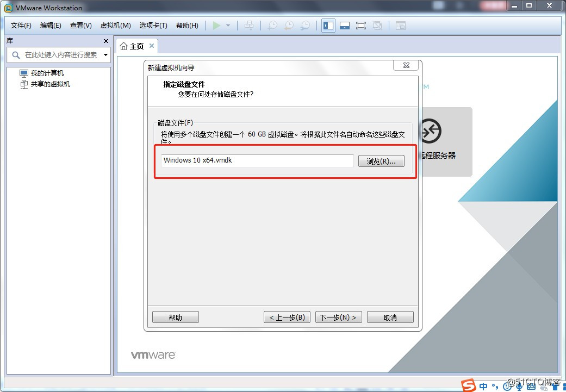This screenshot has width=566, height=392.
Task: Toggle the show library sidebar icon
Action: point(328,26)
